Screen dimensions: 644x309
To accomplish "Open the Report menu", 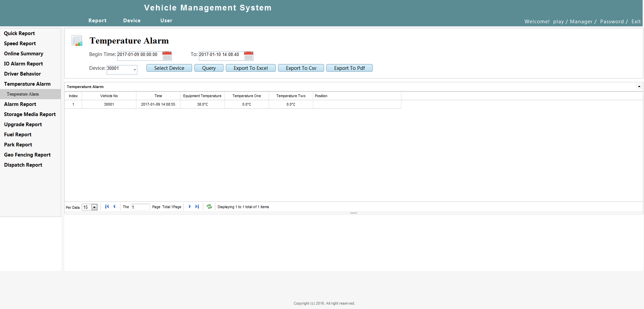I will pos(98,21).
